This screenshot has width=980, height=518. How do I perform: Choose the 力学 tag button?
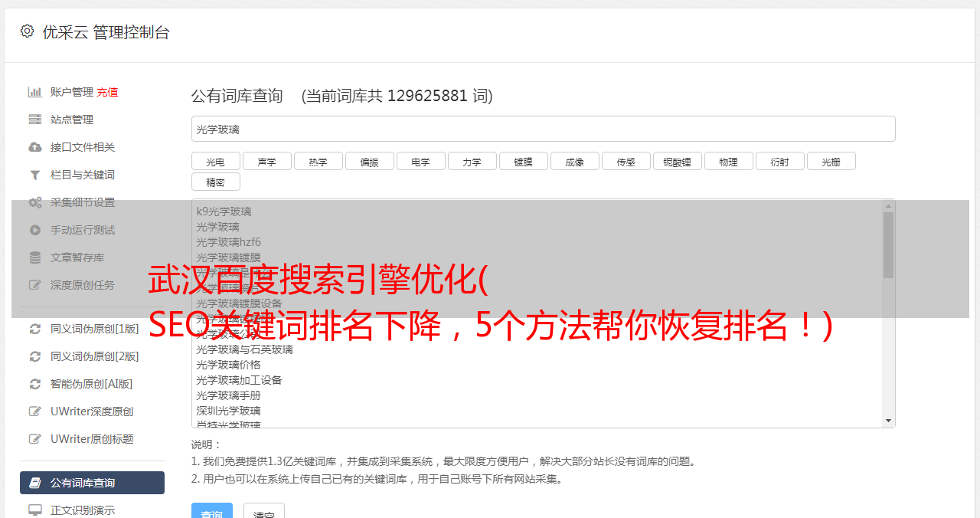click(x=472, y=161)
